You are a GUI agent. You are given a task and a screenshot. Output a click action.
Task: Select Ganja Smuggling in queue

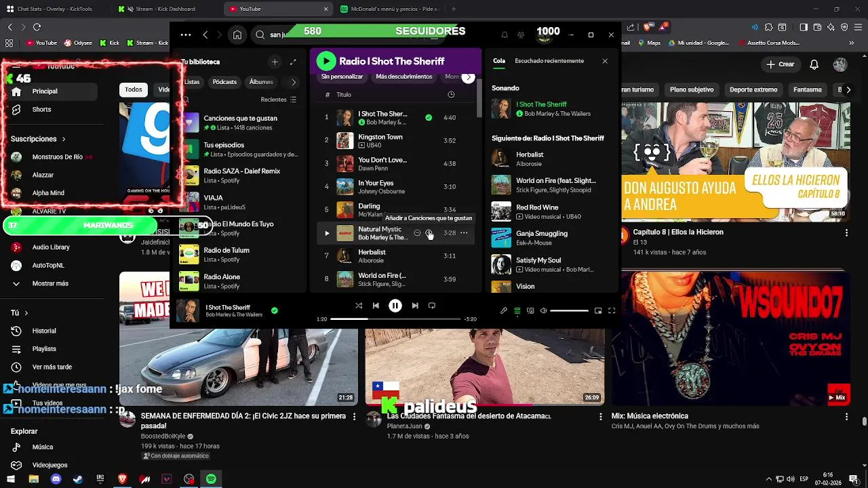(553, 237)
